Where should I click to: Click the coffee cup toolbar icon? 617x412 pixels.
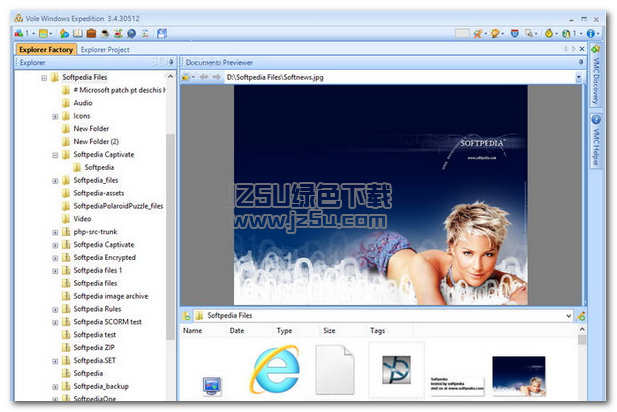tap(105, 33)
